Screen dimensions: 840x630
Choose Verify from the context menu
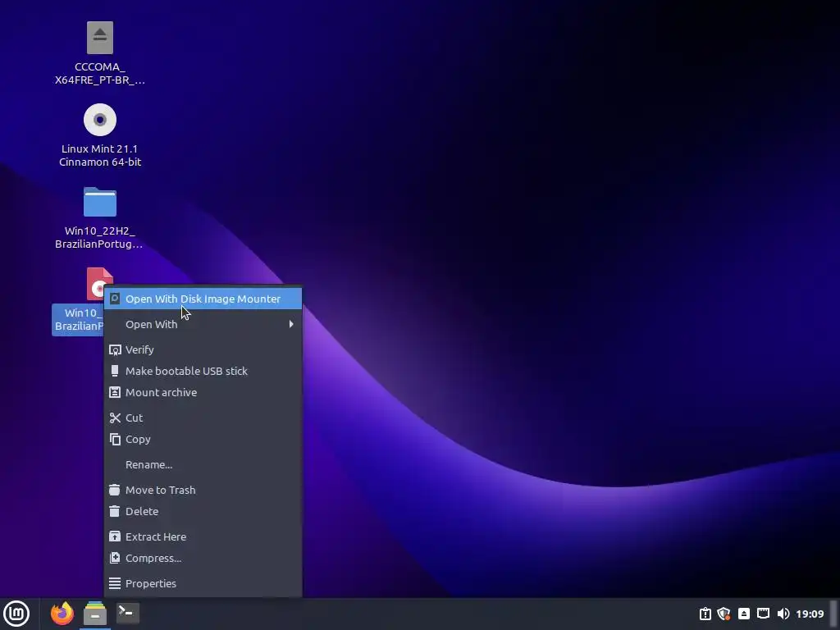[203, 349]
